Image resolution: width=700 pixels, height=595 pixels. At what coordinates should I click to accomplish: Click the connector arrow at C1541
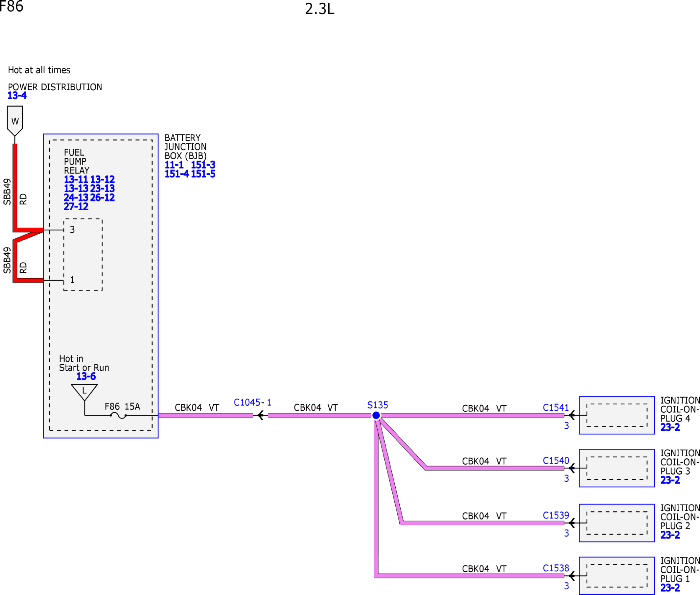point(572,416)
